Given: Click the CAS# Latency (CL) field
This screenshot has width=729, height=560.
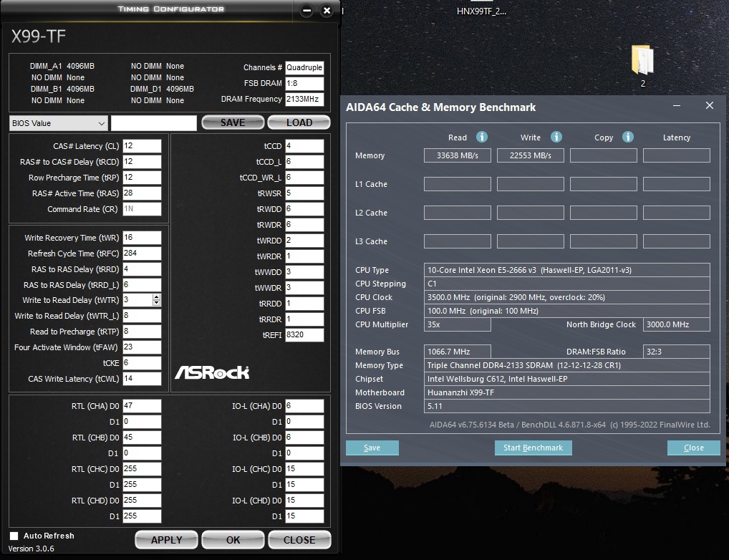Looking at the screenshot, I should (142, 146).
